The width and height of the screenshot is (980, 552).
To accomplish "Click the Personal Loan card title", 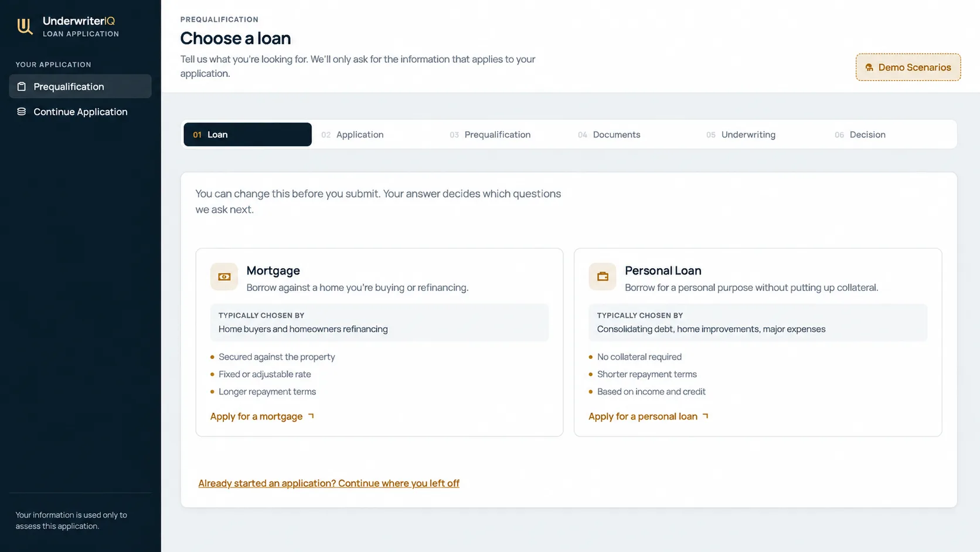I will [663, 270].
